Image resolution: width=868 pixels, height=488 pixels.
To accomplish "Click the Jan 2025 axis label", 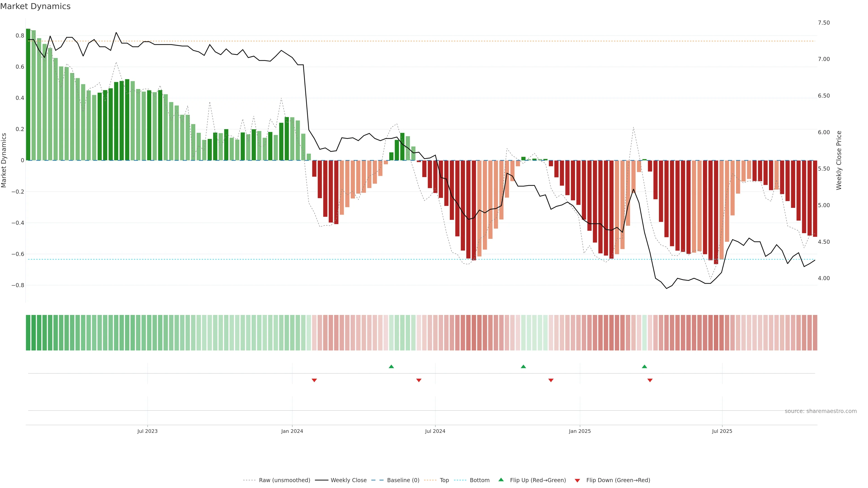I will [580, 431].
